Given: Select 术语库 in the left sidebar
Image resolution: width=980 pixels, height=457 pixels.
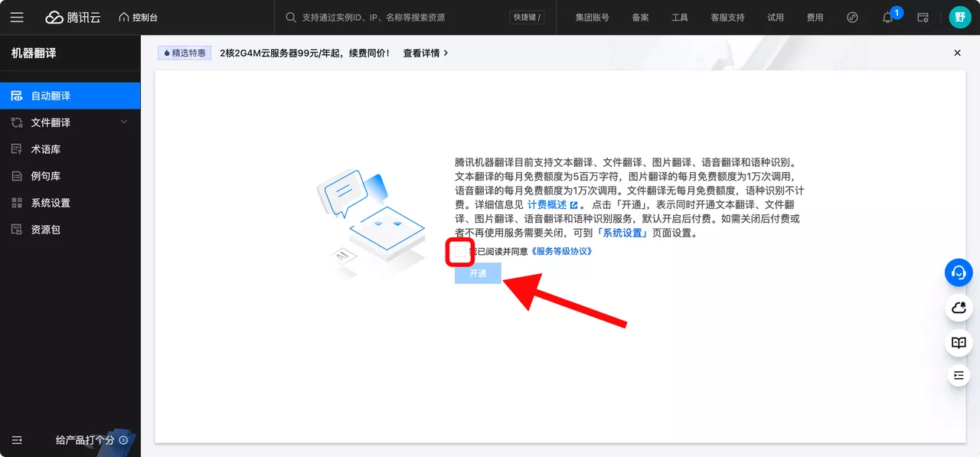Looking at the screenshot, I should [46, 149].
